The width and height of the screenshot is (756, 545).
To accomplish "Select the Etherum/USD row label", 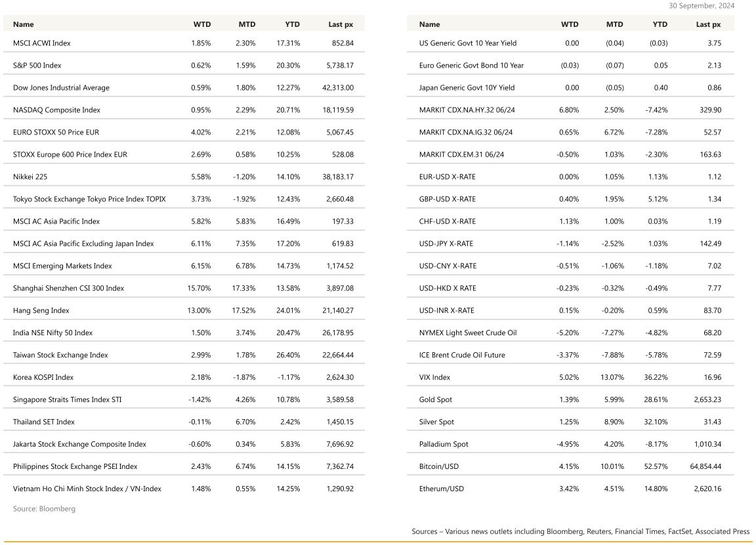I will tap(441, 489).
